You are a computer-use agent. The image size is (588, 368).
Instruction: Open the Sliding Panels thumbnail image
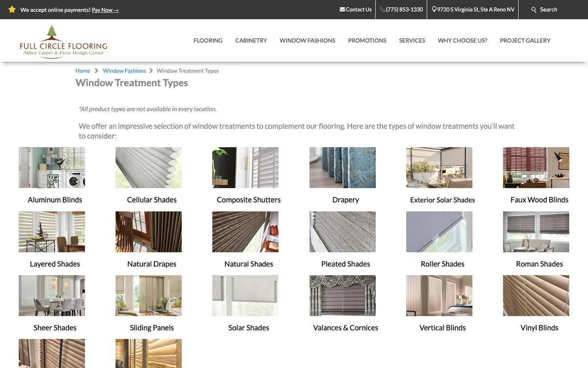pos(148,295)
